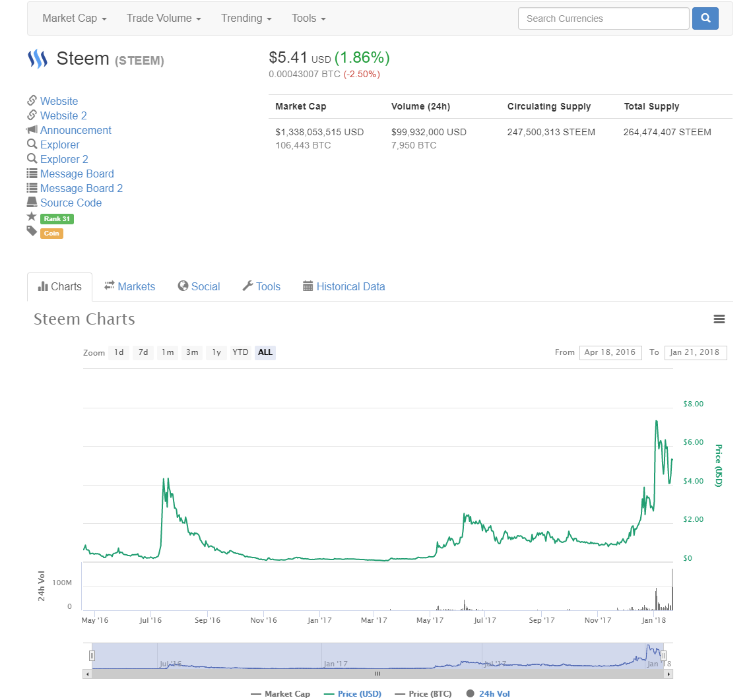Viewport: 751px width, 700px height.
Task: Open the Message Board 2 link
Action: [x=81, y=188]
